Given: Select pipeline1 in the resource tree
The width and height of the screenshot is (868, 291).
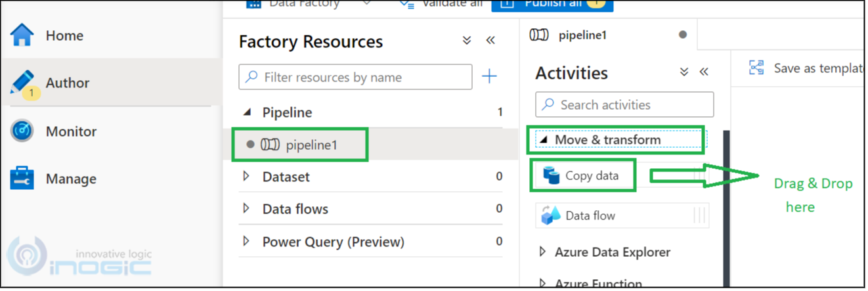Looking at the screenshot, I should [x=311, y=145].
